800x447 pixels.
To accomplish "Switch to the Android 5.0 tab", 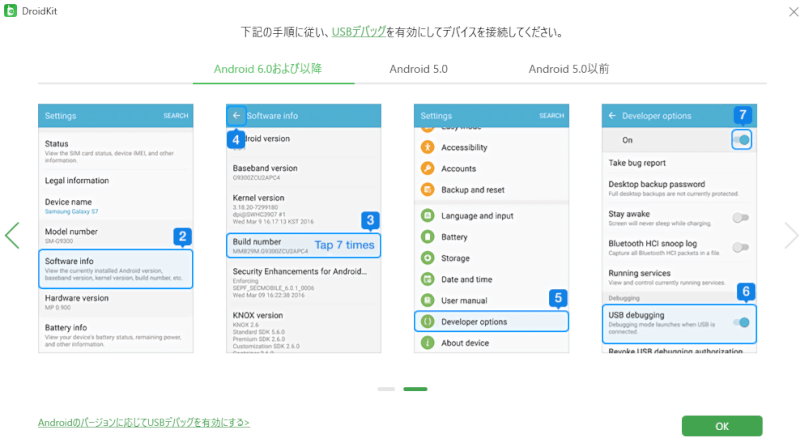I will tap(418, 69).
